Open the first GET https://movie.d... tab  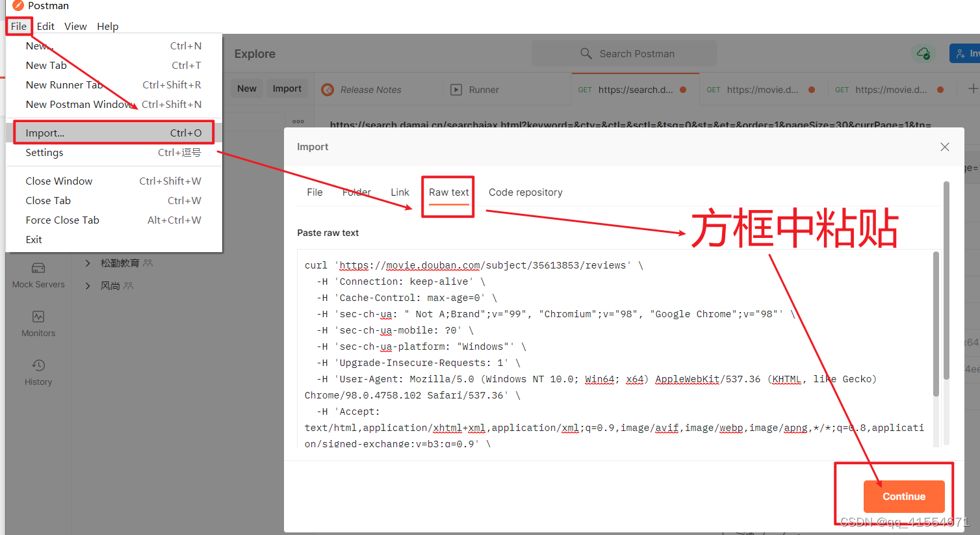click(x=761, y=90)
